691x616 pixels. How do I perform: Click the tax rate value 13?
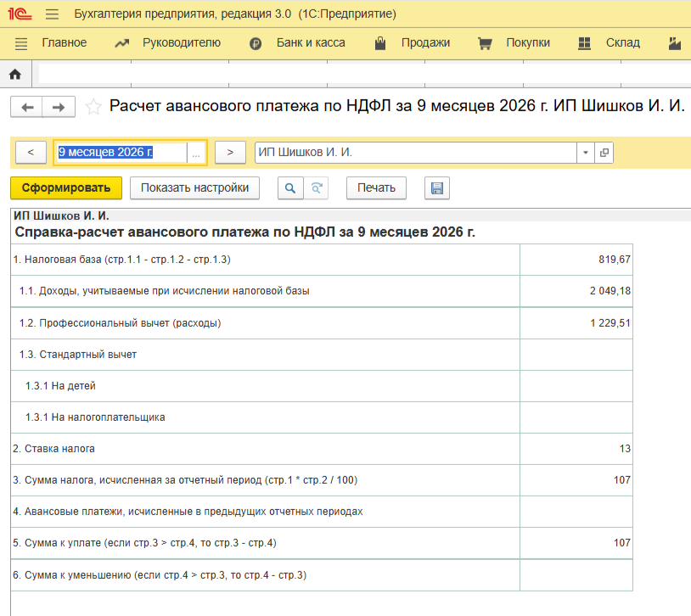point(625,449)
